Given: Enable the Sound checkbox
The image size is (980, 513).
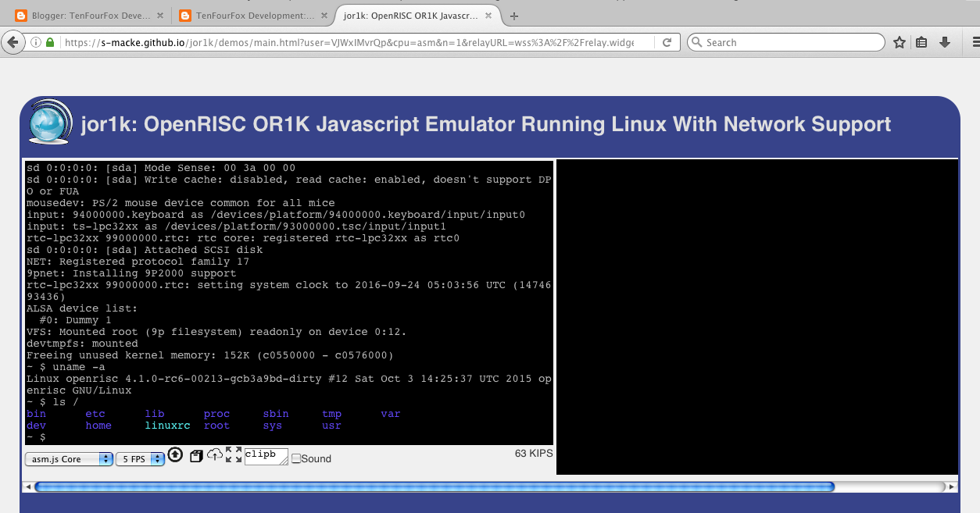Looking at the screenshot, I should click(x=296, y=459).
